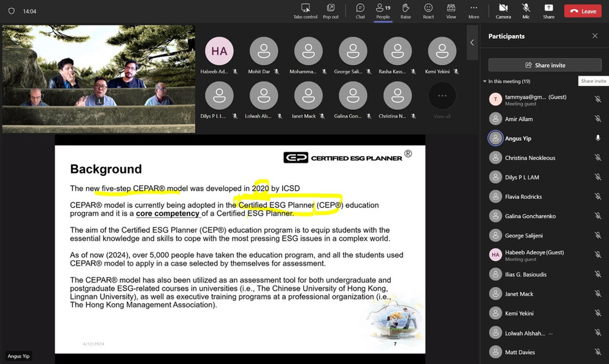
Task: Leave the meeting
Action: point(582,11)
